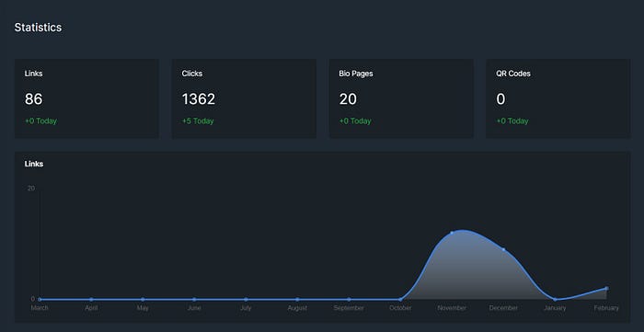Click the January data point on chart
Viewport: 644px width, 332px height.
tap(555, 299)
